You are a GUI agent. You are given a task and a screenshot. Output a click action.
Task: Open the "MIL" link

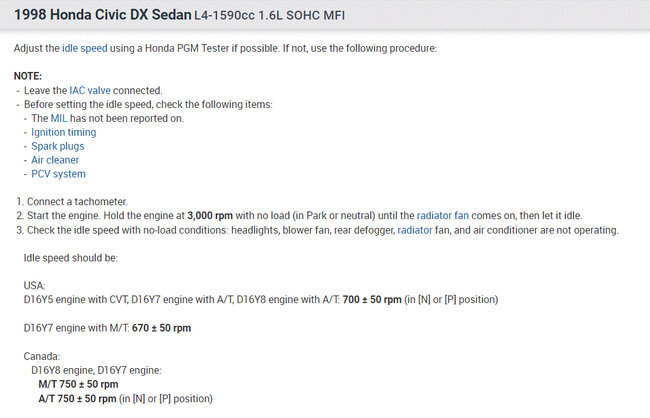point(62,118)
